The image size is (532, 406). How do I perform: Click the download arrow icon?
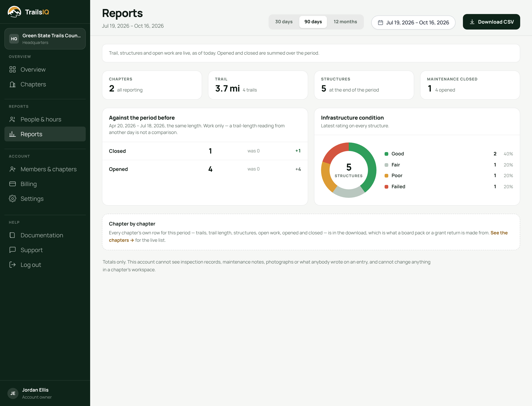click(472, 22)
